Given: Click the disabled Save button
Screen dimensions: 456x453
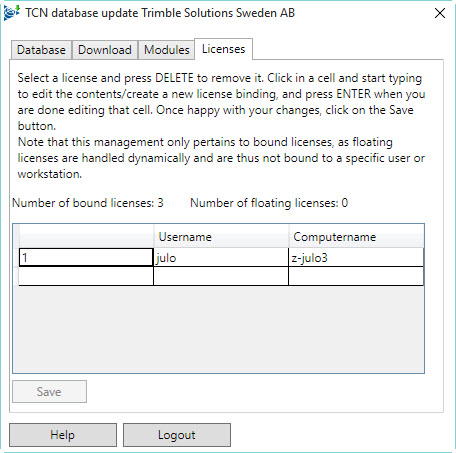Looking at the screenshot, I should tap(49, 392).
